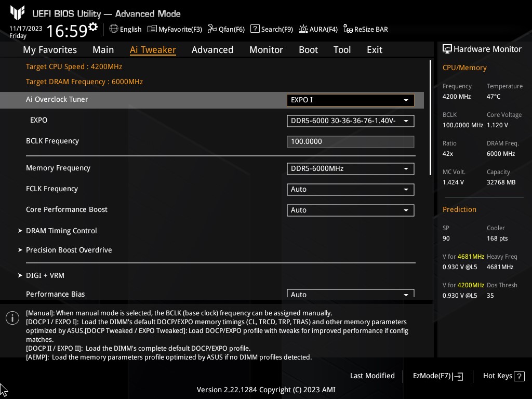The image size is (532, 399).
Task: Click the Capacity 32768 MB value
Action: coord(501,182)
